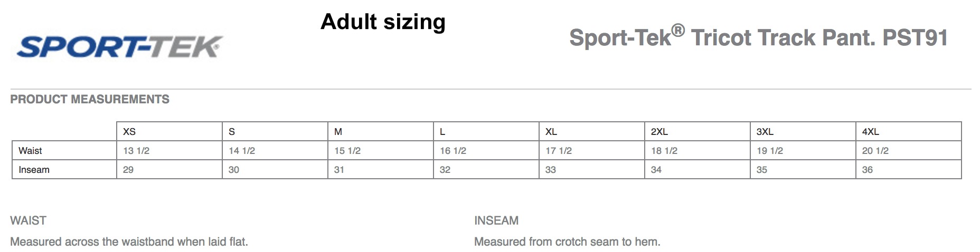Click the PRODUCT MEASUREMENTS heading
This screenshot has width=980, height=252.
(x=90, y=99)
